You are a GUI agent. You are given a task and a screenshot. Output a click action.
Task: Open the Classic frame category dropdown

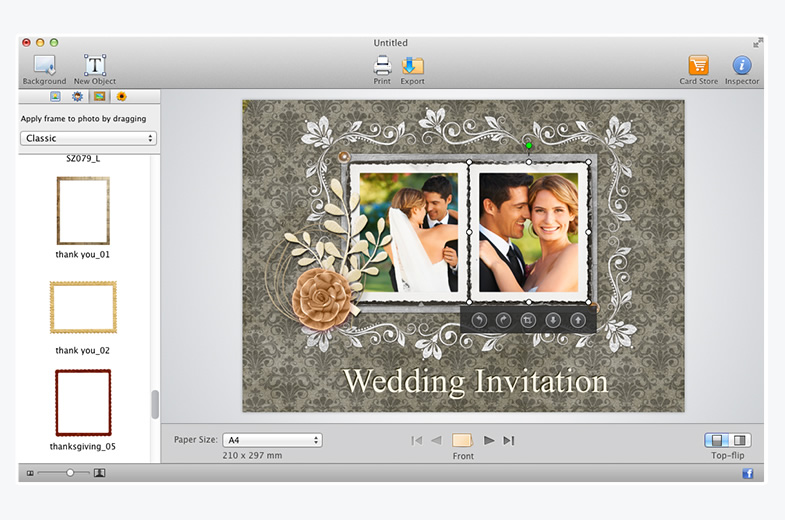[90, 138]
